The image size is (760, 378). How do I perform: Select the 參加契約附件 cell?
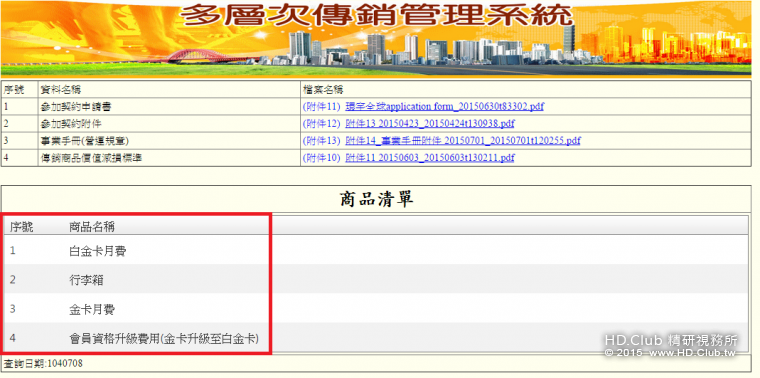pos(169,124)
